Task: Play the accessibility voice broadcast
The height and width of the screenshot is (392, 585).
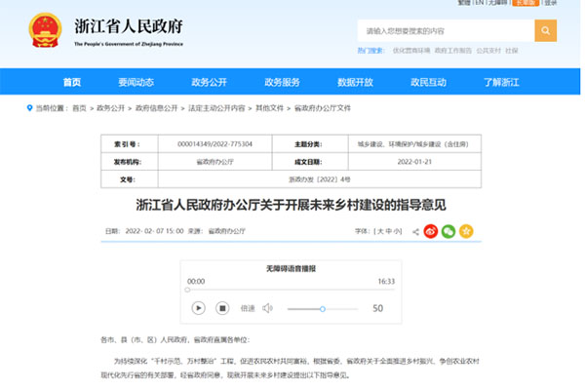Action: (199, 308)
